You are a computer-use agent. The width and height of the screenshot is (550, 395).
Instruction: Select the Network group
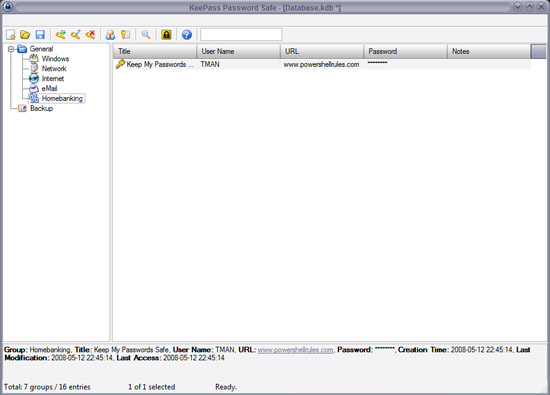point(54,68)
